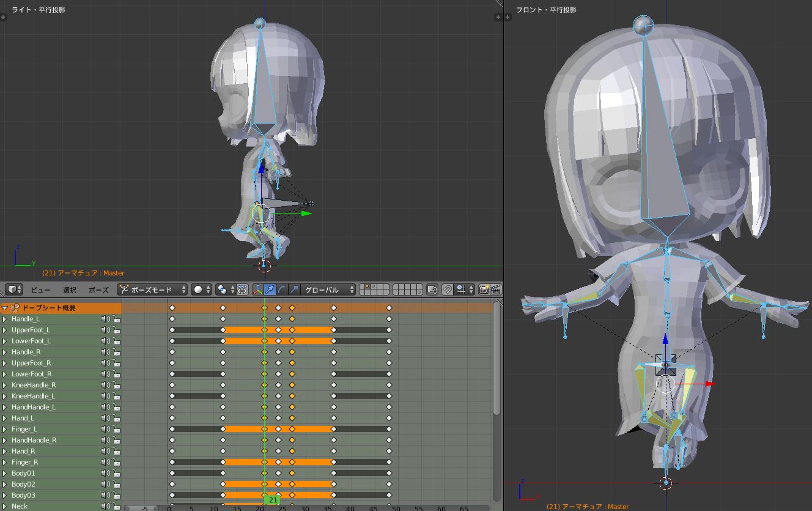Select the Body03 channel name
This screenshot has height=511, width=812.
(23, 495)
